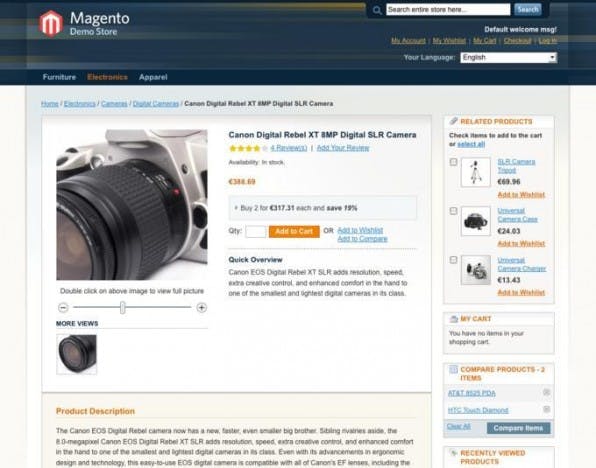
Task: Click the Compare Items button
Action: click(x=518, y=428)
